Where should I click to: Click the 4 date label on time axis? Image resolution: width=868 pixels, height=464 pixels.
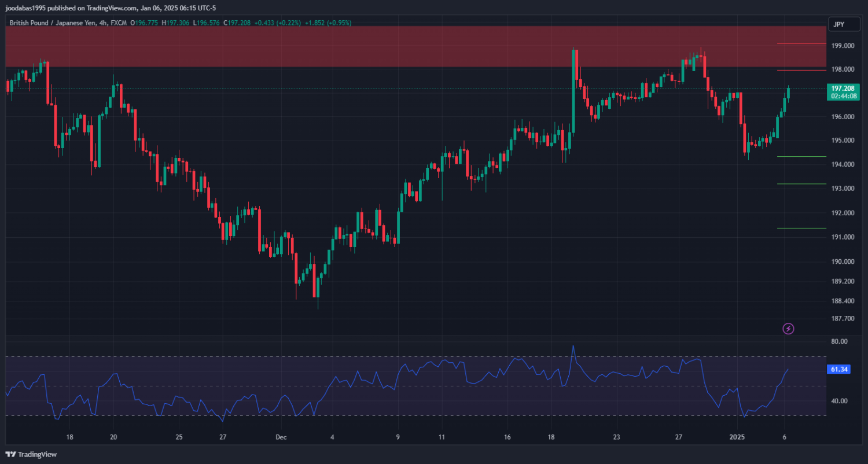click(332, 437)
